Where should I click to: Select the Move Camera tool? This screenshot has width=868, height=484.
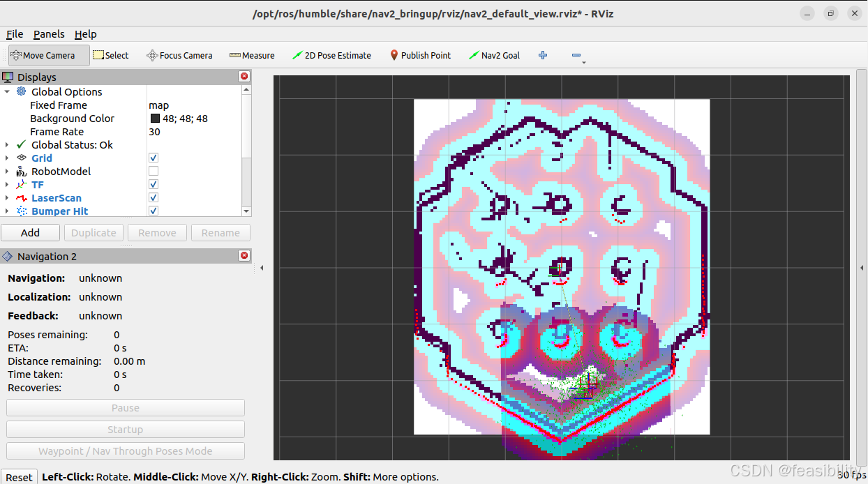[49, 55]
